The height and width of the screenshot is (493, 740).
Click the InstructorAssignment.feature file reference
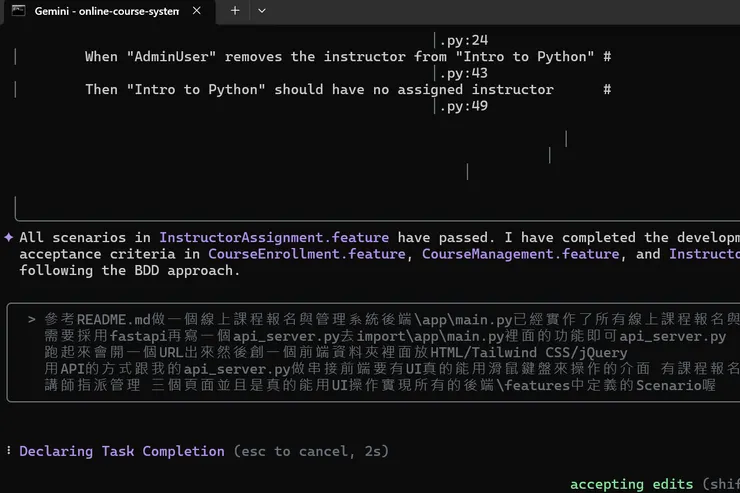click(274, 237)
